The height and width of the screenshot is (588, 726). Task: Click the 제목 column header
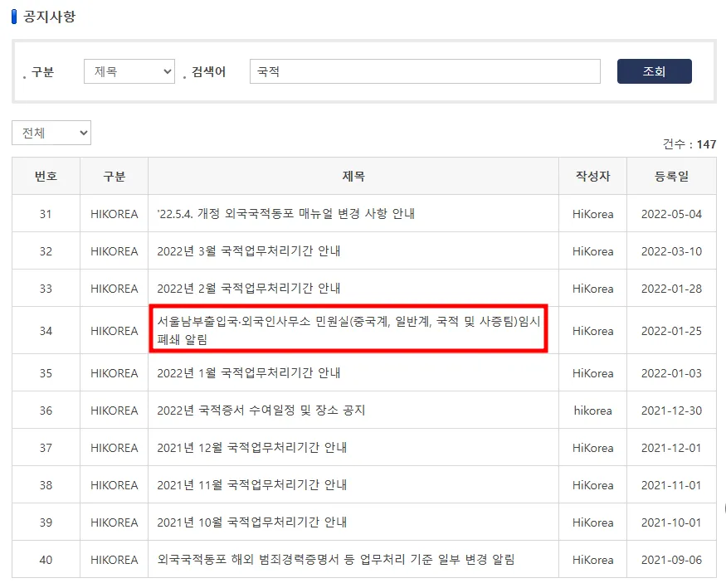(353, 177)
